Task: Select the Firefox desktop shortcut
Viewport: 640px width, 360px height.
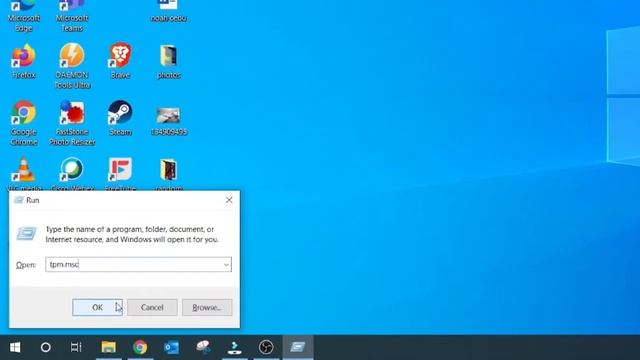Action: coord(24,61)
